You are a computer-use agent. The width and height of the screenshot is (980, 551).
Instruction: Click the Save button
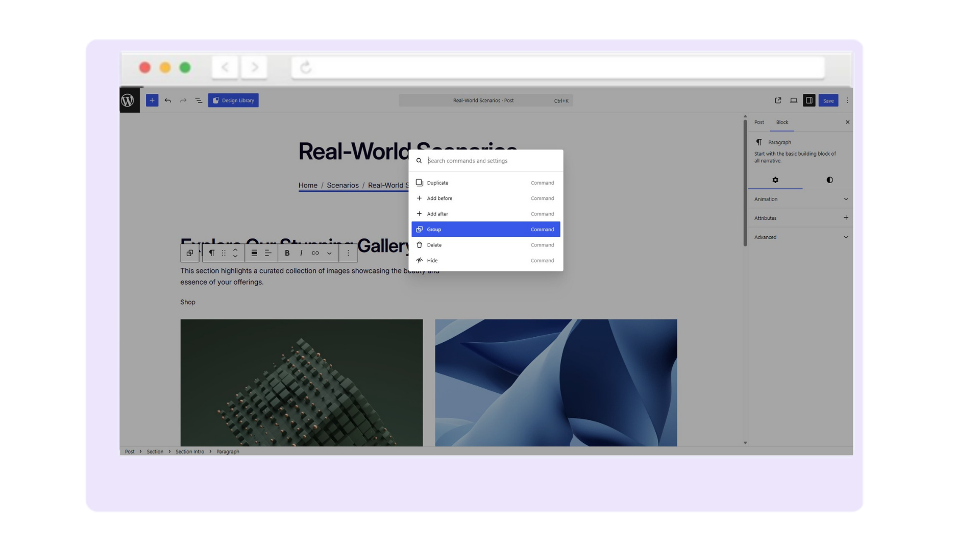pos(828,100)
